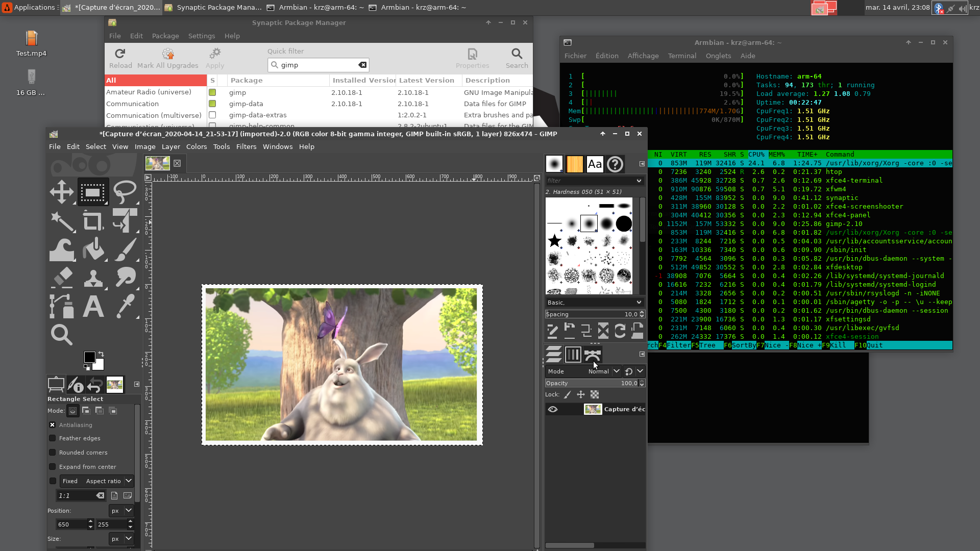Sort the Synaptic list by Latest Version column
980x551 pixels.
point(429,80)
